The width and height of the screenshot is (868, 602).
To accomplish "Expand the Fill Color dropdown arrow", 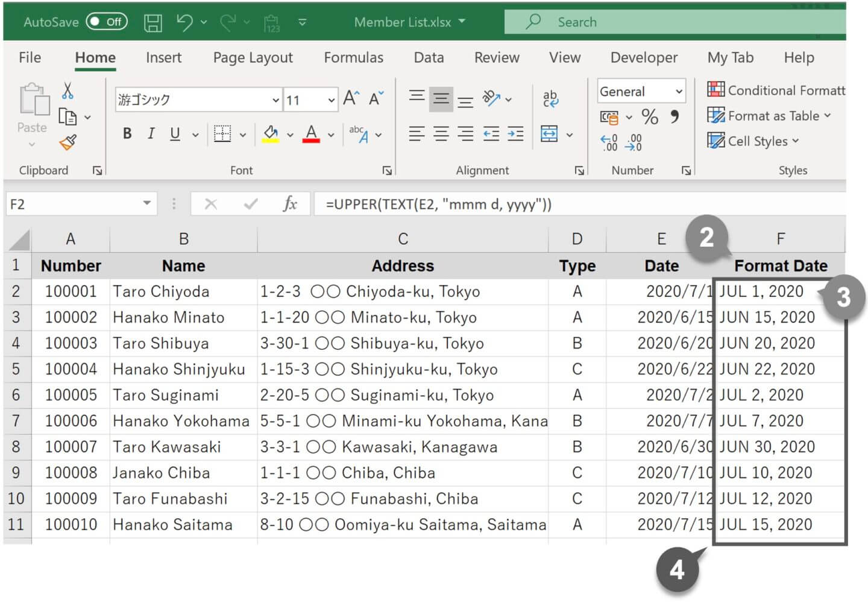I will tap(290, 134).
